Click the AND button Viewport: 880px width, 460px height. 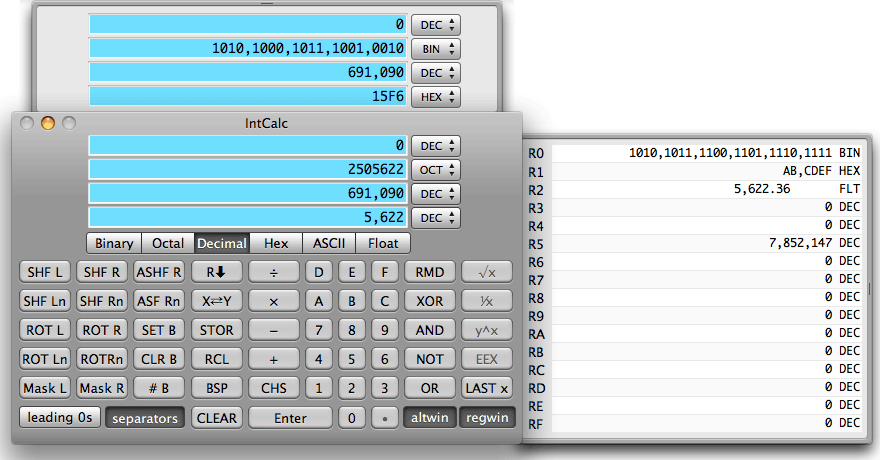(429, 330)
